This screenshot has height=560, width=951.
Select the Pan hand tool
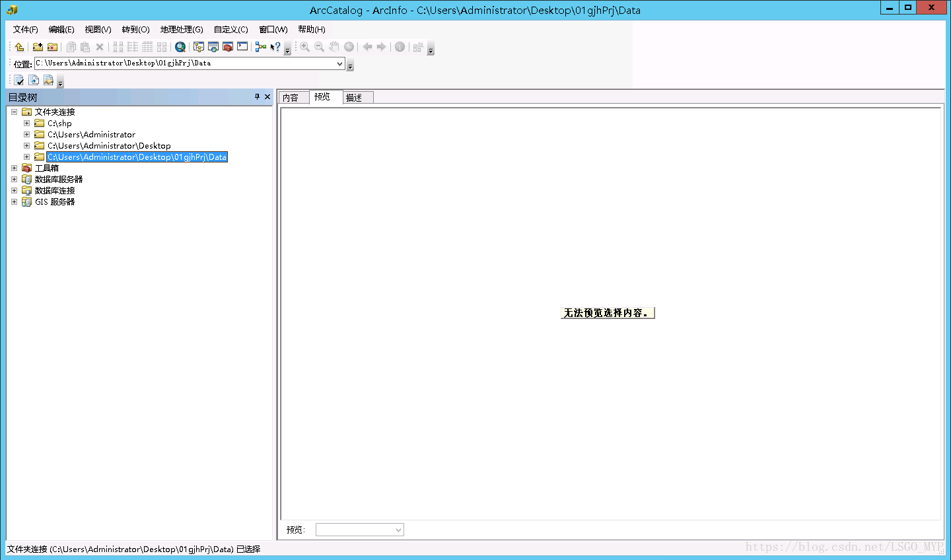point(334,47)
